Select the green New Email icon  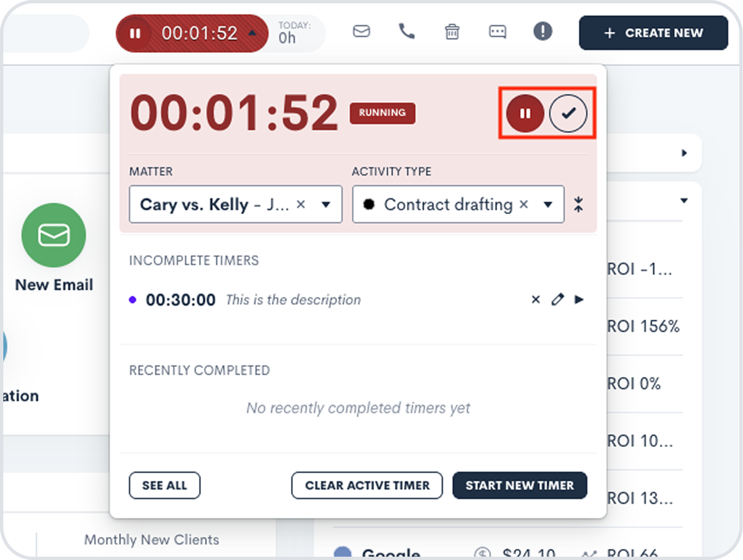(53, 235)
